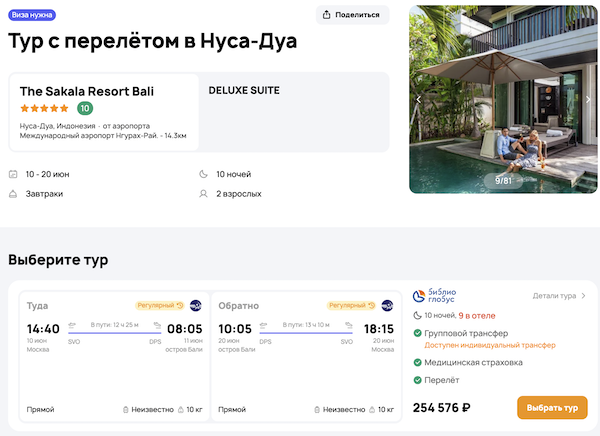600x436 pixels.
Task: Show the next hotel photo
Action: tap(588, 100)
